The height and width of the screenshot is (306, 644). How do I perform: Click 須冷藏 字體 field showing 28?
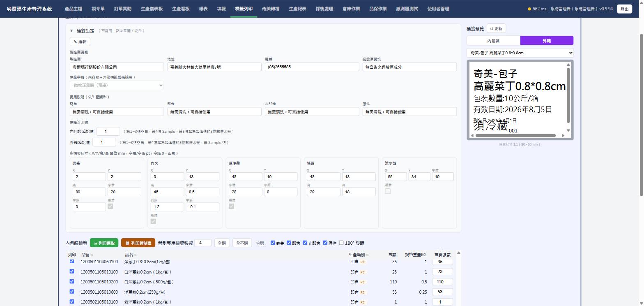pyautogui.click(x=245, y=192)
